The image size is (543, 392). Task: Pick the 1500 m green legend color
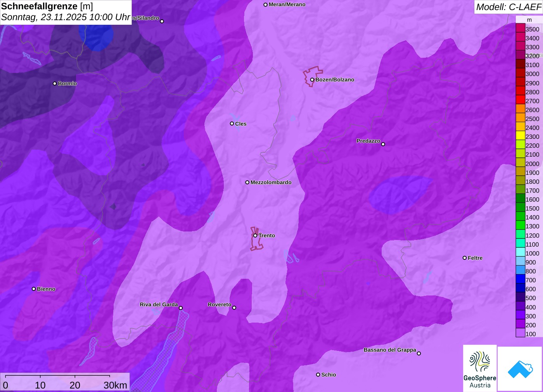point(521,207)
